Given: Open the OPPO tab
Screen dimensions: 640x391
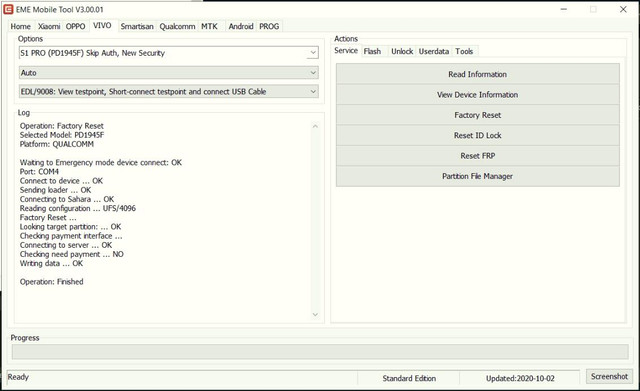Looking at the screenshot, I should [76, 27].
